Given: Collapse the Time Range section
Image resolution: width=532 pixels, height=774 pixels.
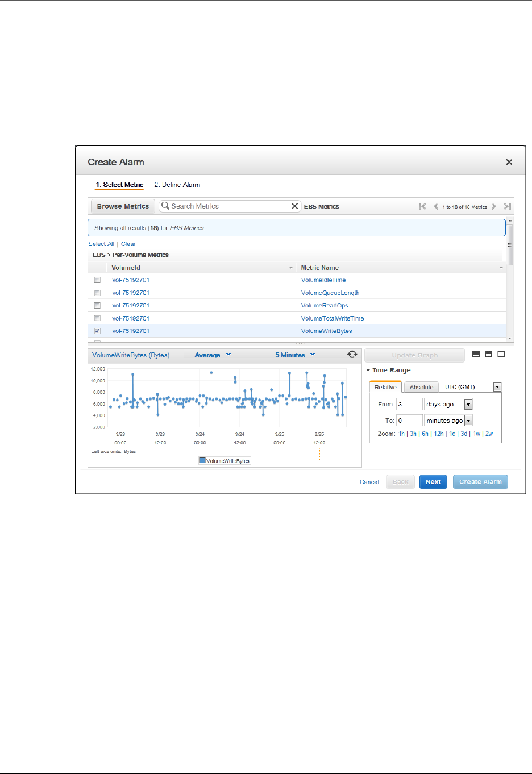Looking at the screenshot, I should 368,370.
